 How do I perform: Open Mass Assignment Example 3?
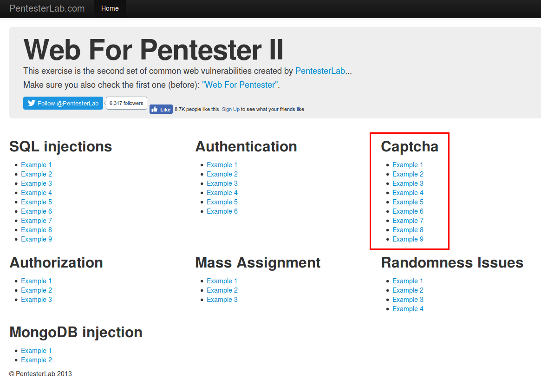222,300
